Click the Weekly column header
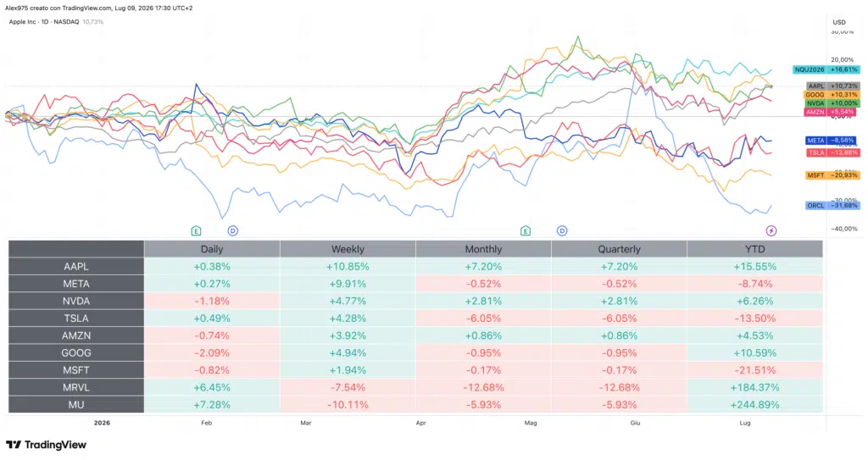 tap(348, 249)
